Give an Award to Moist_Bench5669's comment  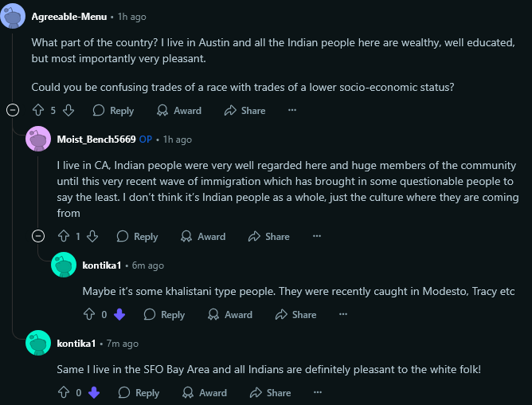tap(203, 236)
